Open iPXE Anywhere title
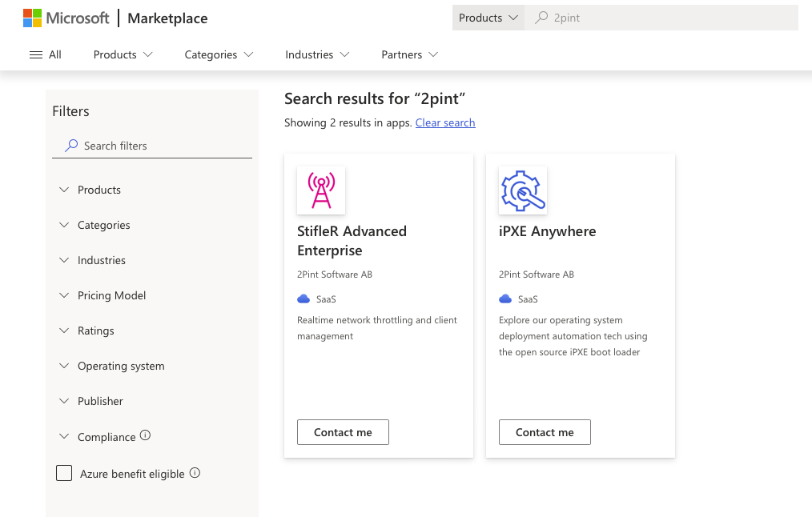The height and width of the screenshot is (517, 812). pyautogui.click(x=548, y=231)
